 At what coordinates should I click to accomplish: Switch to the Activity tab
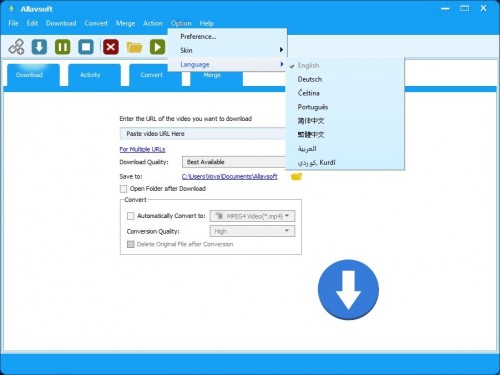coord(94,75)
